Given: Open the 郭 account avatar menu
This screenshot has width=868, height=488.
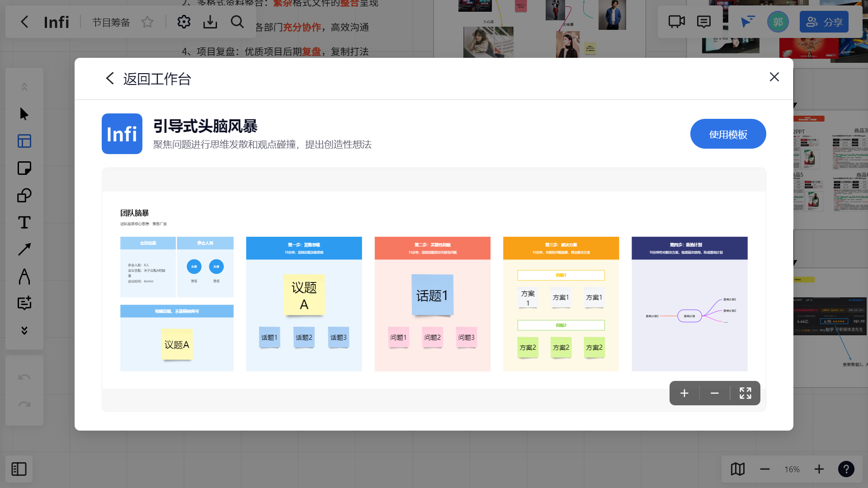Looking at the screenshot, I should click(x=778, y=21).
